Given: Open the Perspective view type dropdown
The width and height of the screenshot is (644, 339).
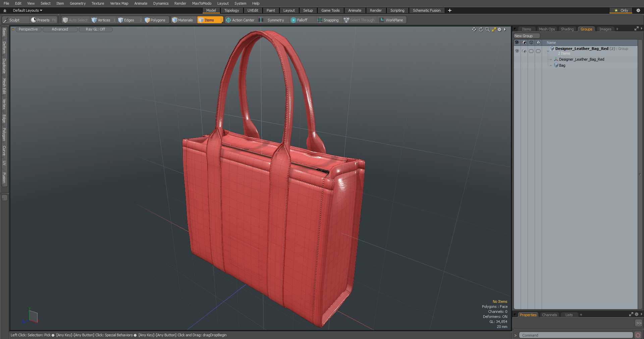Looking at the screenshot, I should [28, 29].
